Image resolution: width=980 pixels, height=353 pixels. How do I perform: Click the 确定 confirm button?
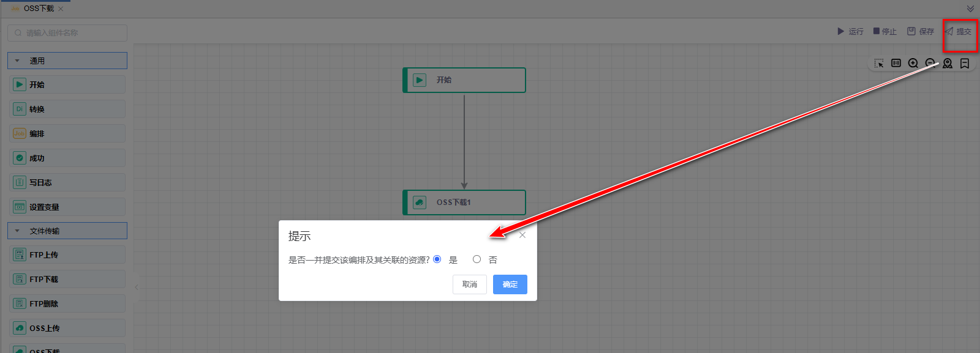(x=510, y=284)
